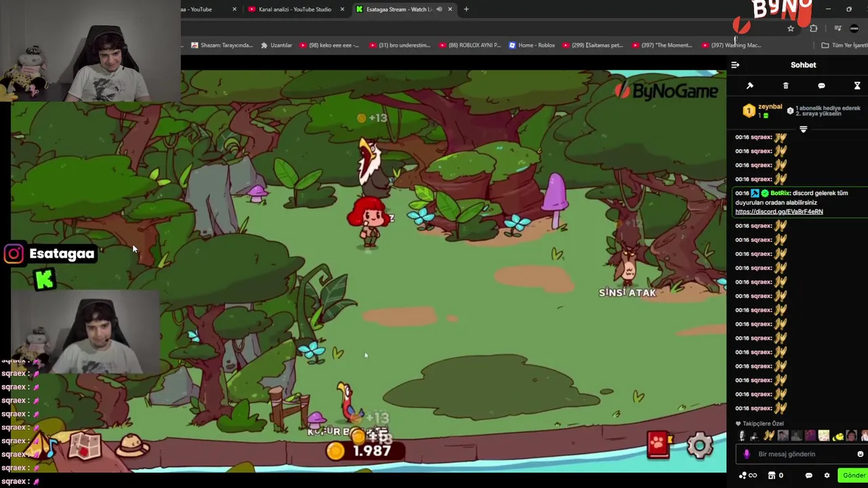
Task: Click zeynbal on the leaderboard
Action: pyautogui.click(x=770, y=107)
